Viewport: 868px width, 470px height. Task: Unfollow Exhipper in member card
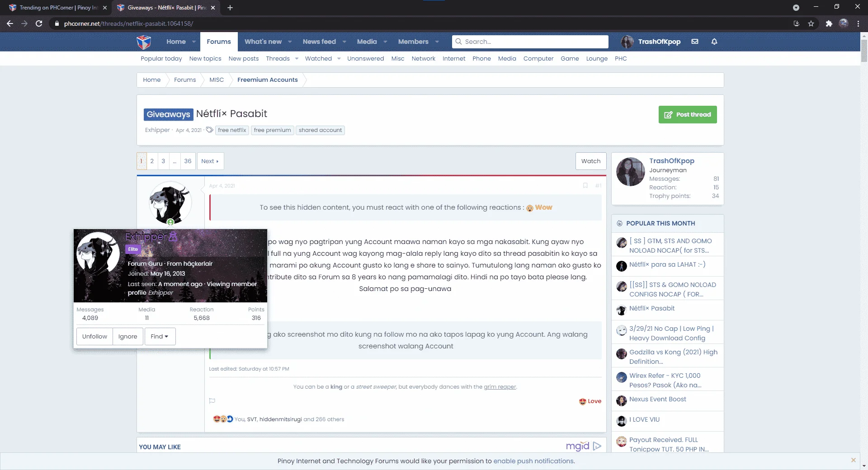pyautogui.click(x=94, y=337)
